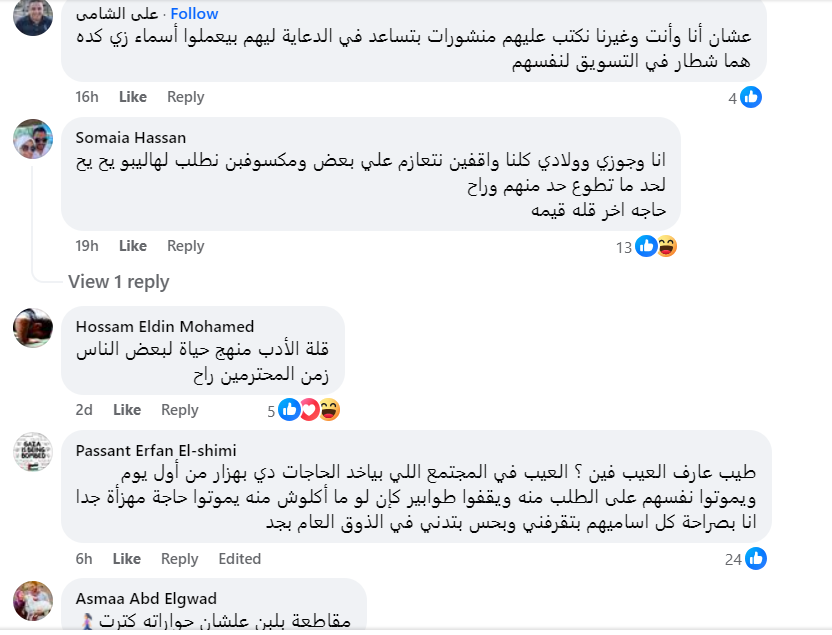Click the love heart reaction on Hossam Eldin Mohamed's comment
Viewport: 832px width, 635px height.
309,409
